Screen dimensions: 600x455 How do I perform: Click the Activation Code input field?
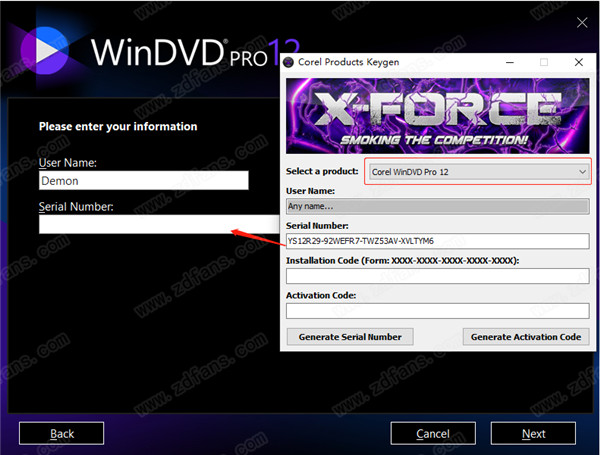[437, 311]
